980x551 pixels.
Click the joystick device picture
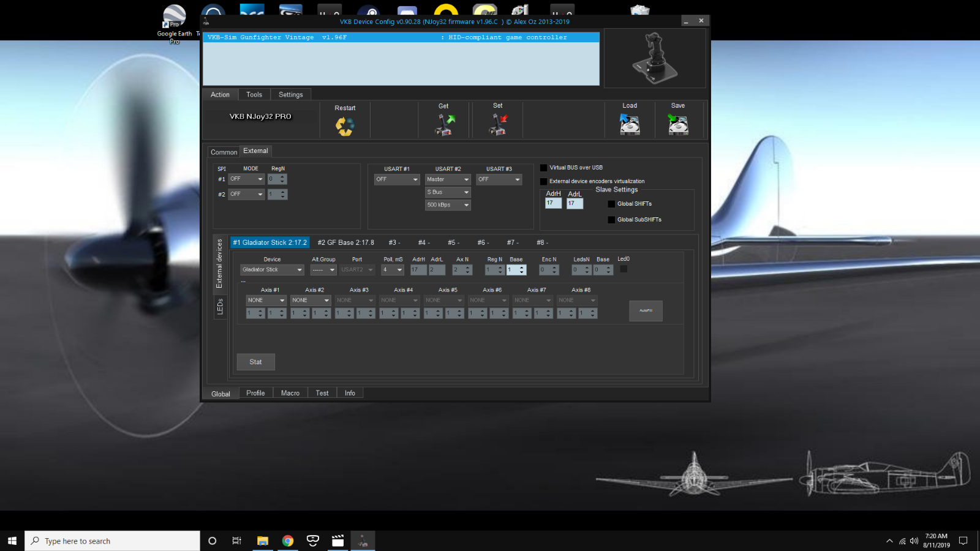[655, 58]
